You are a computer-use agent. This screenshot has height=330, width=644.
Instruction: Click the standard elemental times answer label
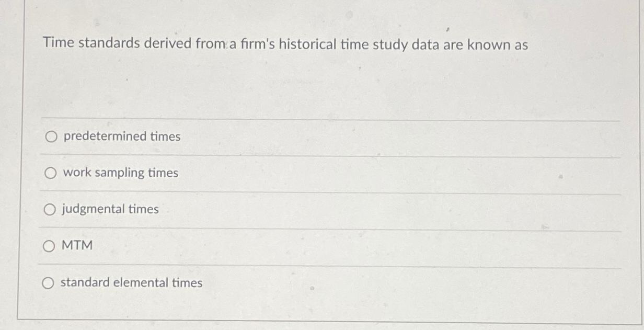(132, 283)
